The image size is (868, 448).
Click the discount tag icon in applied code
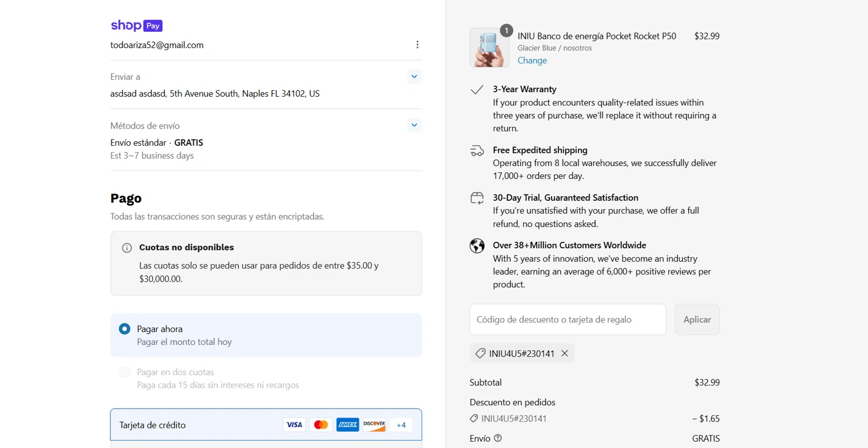480,353
